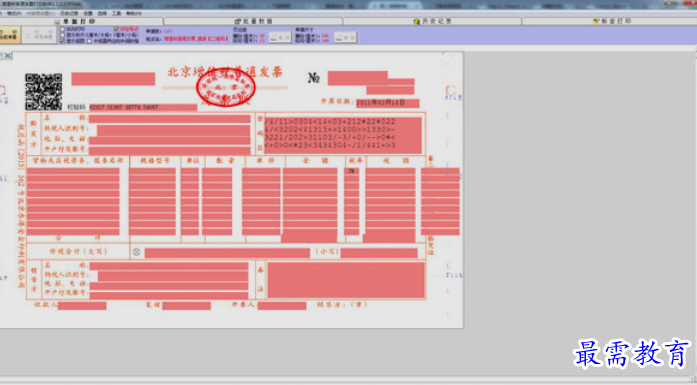Open the 历史记录 tab with notepad icon
The width and height of the screenshot is (697, 385).
(432, 21)
